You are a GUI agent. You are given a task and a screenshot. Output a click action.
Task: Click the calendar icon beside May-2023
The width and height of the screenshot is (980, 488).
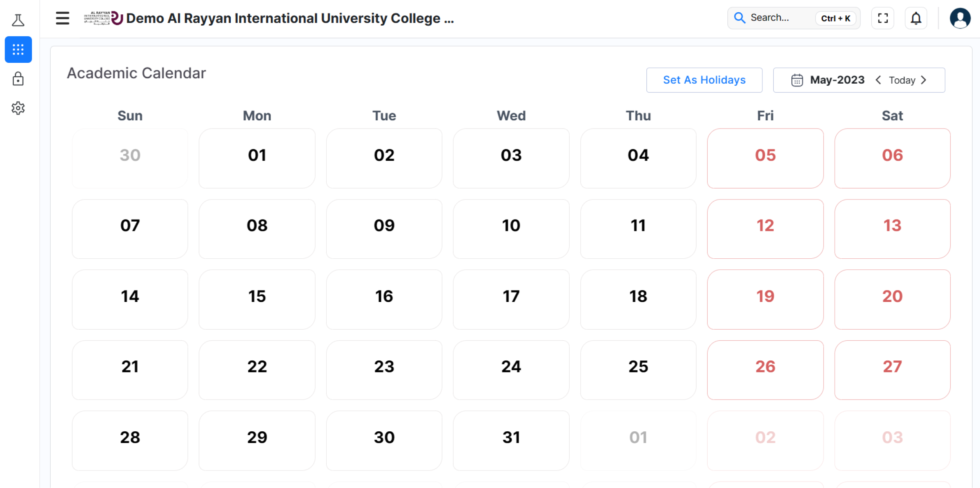(797, 80)
